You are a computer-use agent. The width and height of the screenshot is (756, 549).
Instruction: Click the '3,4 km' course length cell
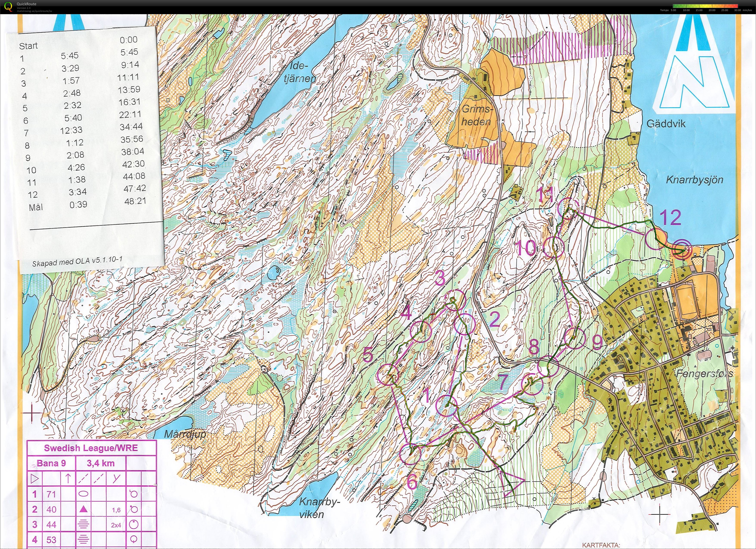(101, 463)
